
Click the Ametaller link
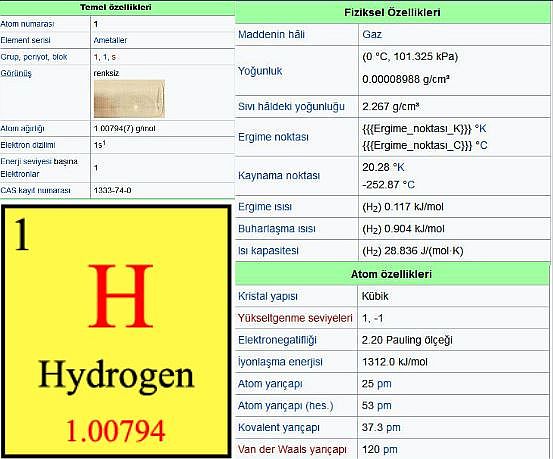click(x=110, y=40)
